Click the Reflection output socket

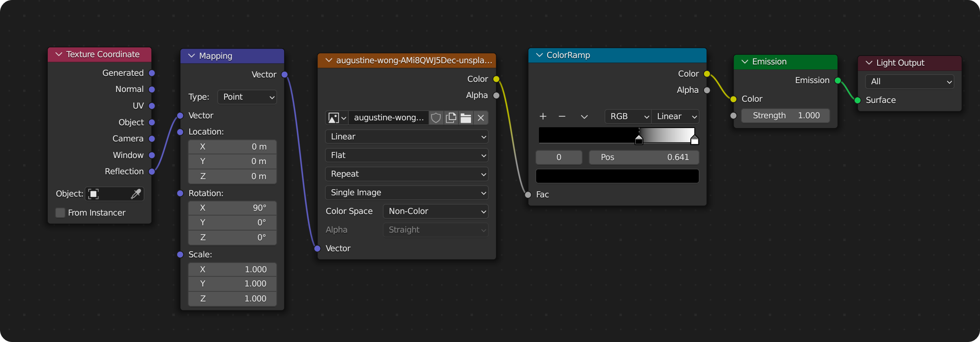tap(152, 171)
